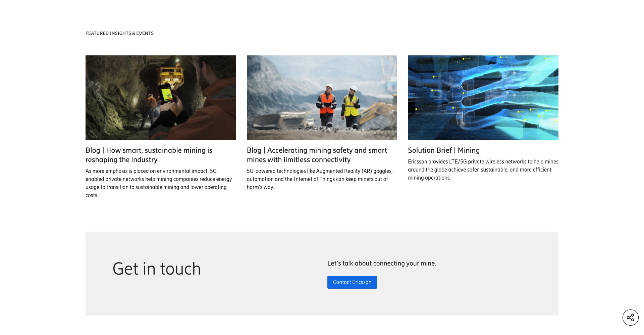Click the '5G-powered technologies like Augmented Reality' description
The height and width of the screenshot is (335, 644).
tap(320, 179)
